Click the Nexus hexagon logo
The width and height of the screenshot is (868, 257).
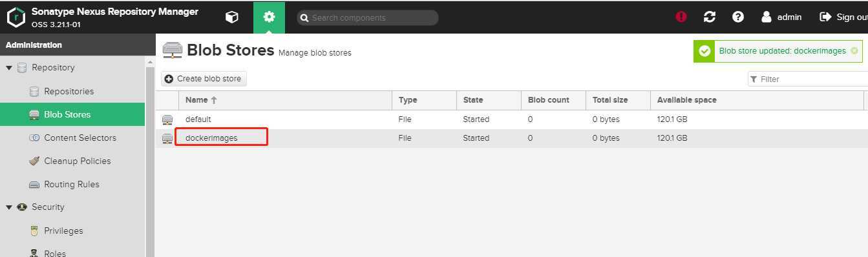point(16,17)
